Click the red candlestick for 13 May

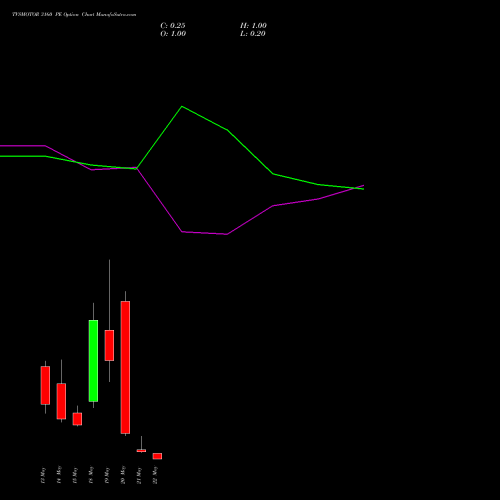click(x=45, y=385)
